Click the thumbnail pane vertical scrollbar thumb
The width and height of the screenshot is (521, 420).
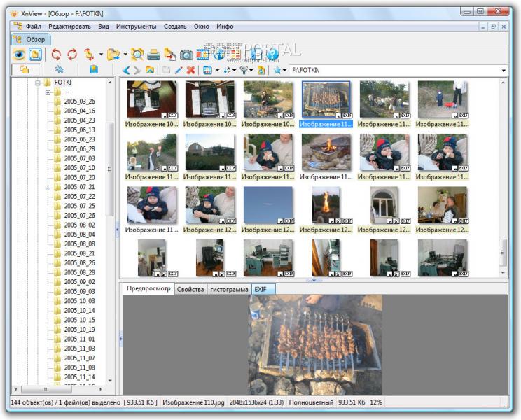coord(503,252)
